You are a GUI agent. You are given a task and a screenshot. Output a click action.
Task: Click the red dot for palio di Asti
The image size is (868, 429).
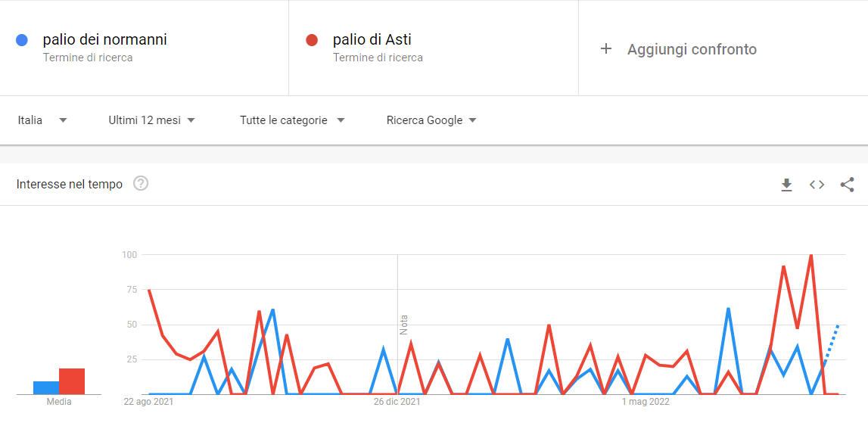tap(312, 40)
